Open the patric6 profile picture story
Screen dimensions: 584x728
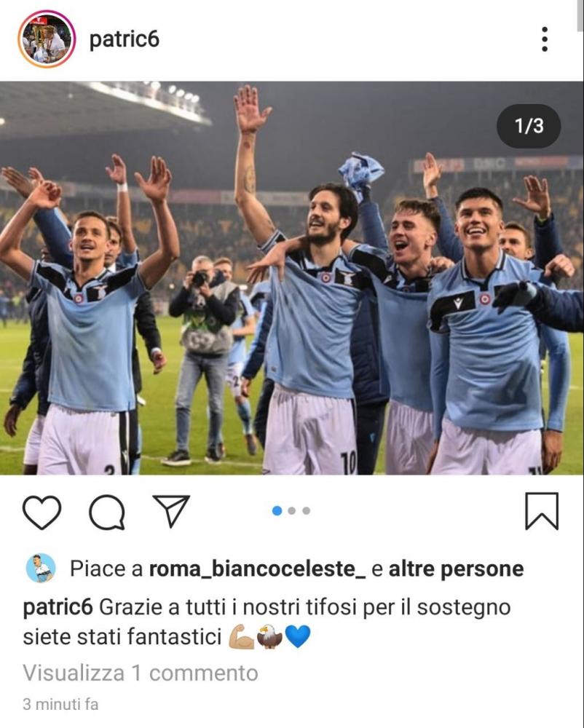click(x=47, y=39)
